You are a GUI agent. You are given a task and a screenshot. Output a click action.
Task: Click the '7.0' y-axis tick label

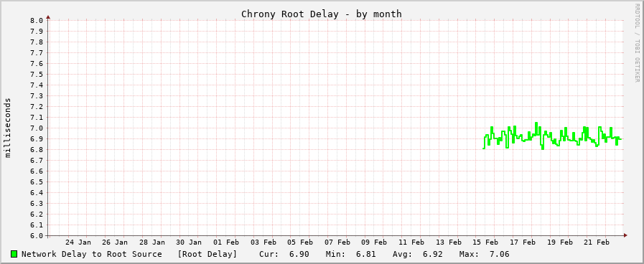pyautogui.click(x=37, y=128)
